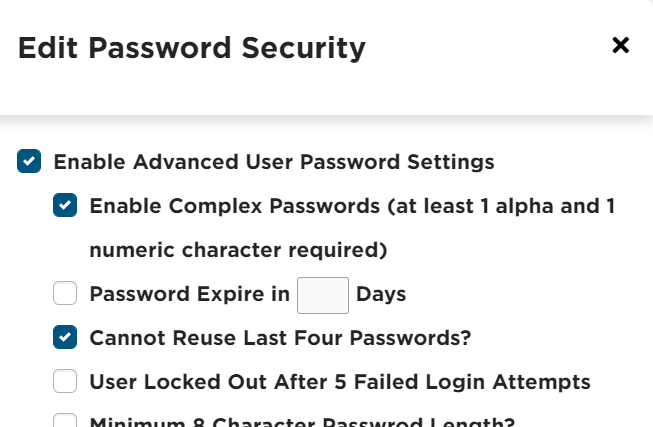Click the 'Failed Login Attempts' label words
Image resolution: width=653 pixels, height=427 pixels.
click(490, 381)
